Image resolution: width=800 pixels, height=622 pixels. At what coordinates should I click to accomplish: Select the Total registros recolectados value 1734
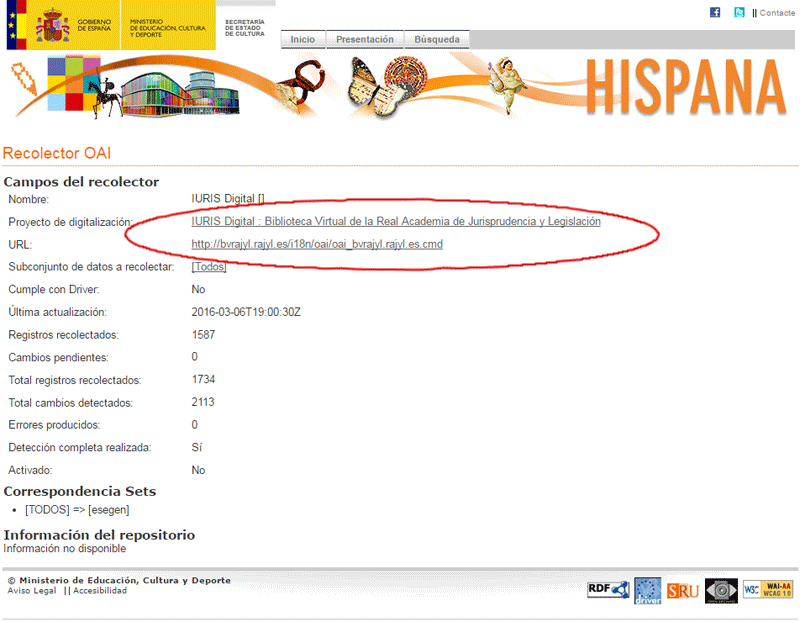coord(203,380)
